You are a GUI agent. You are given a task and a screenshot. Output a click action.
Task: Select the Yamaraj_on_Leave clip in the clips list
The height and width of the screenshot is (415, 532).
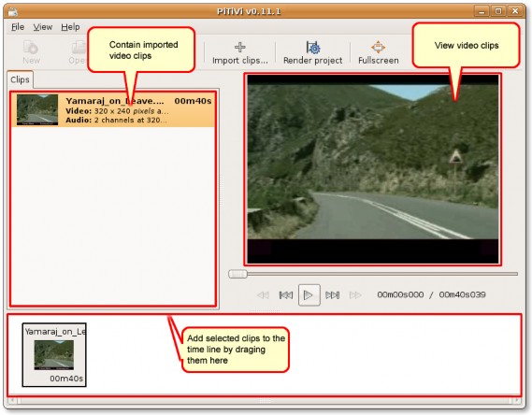click(113, 110)
